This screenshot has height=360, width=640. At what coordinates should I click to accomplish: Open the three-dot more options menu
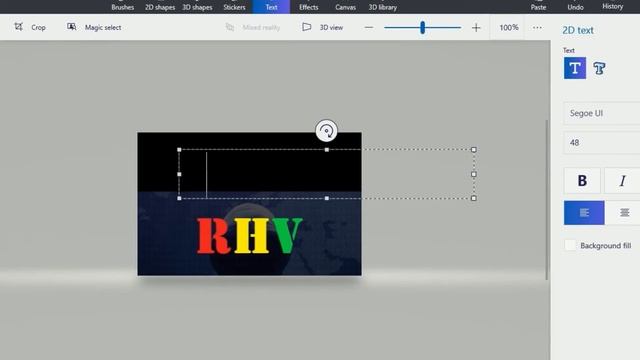pos(538,27)
